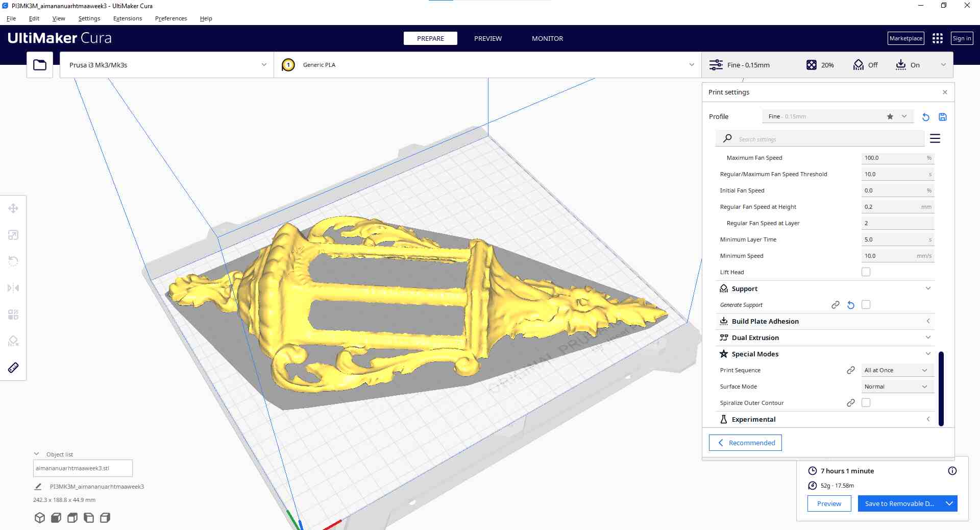Switch to 3D perspective view cube
The image size is (980, 530).
coord(40,518)
